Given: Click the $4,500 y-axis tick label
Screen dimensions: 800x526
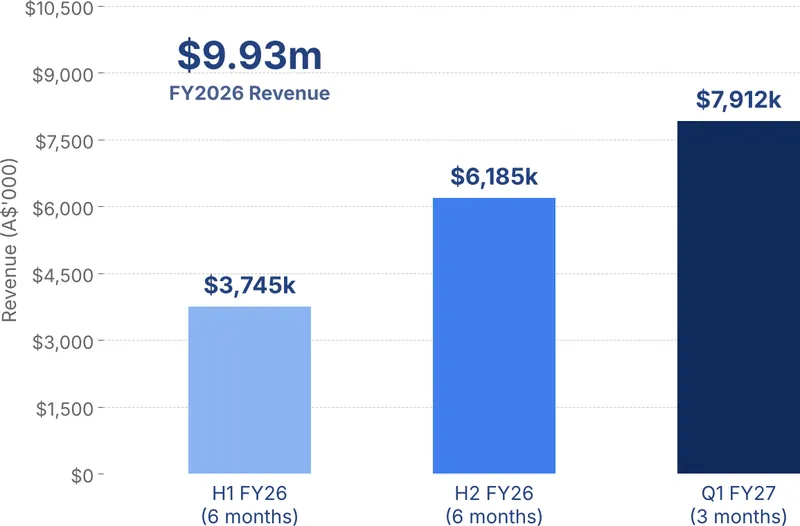Looking at the screenshot, I should click(x=63, y=275).
